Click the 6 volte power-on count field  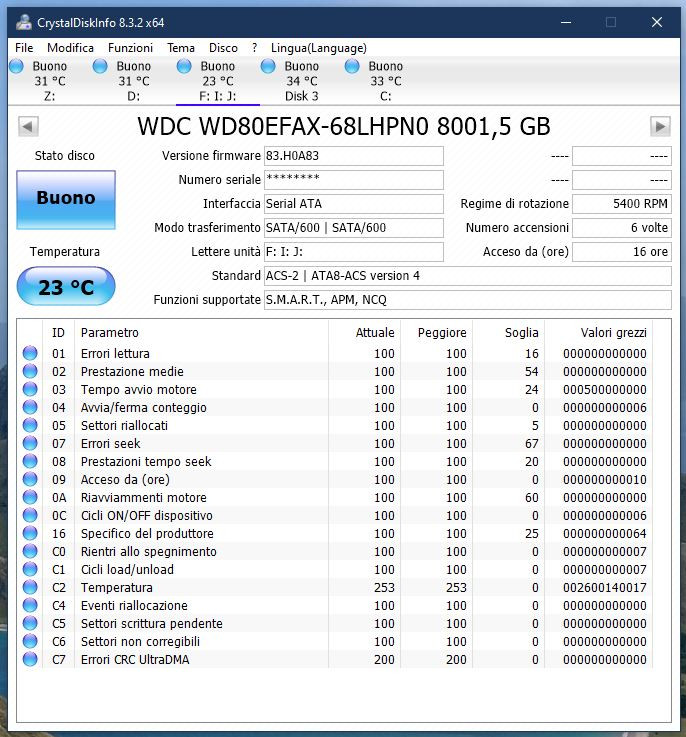coord(622,227)
